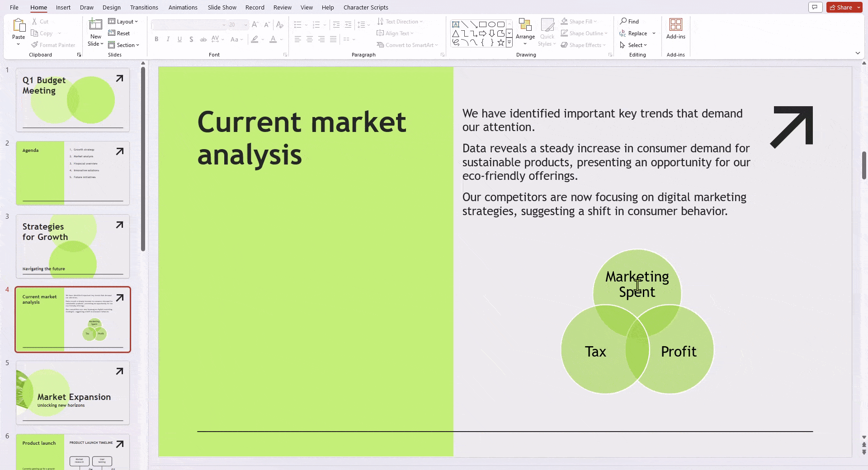Expand the shapes gallery More arrow
The width and height of the screenshot is (868, 470).
[x=509, y=43]
